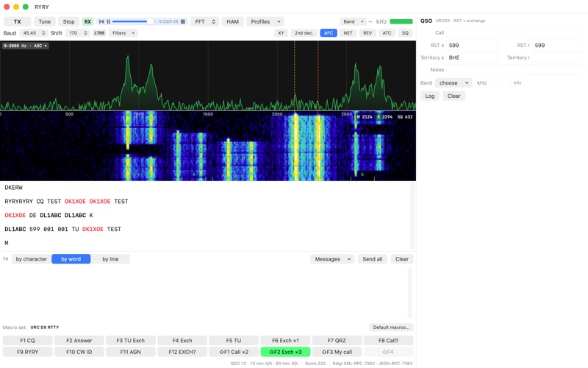
Task: Open the Shift 170 selector
Action: (x=78, y=33)
